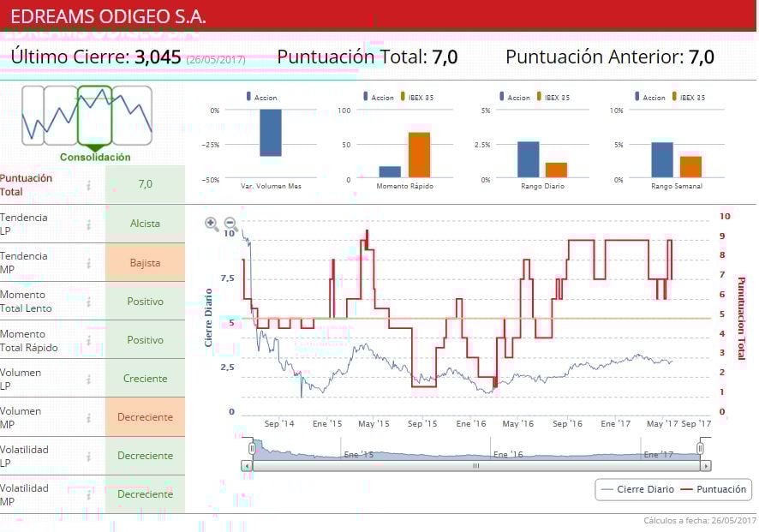Image resolution: width=759 pixels, height=532 pixels.
Task: Click the Positivo value for Momento Total Lento
Action: pyautogui.click(x=146, y=301)
